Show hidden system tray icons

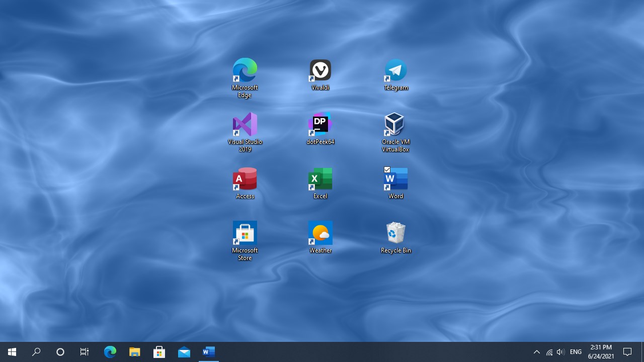pyautogui.click(x=536, y=352)
